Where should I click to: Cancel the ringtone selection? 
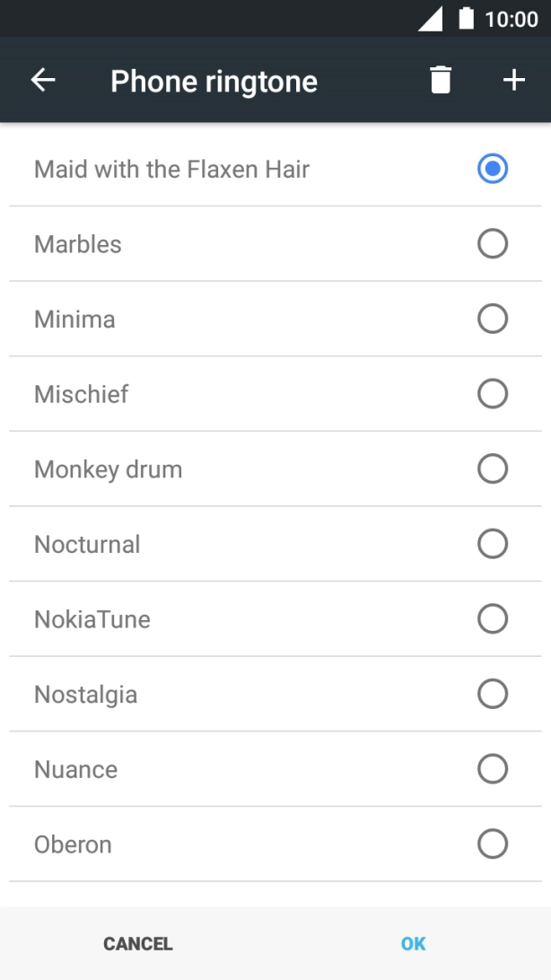(x=138, y=943)
